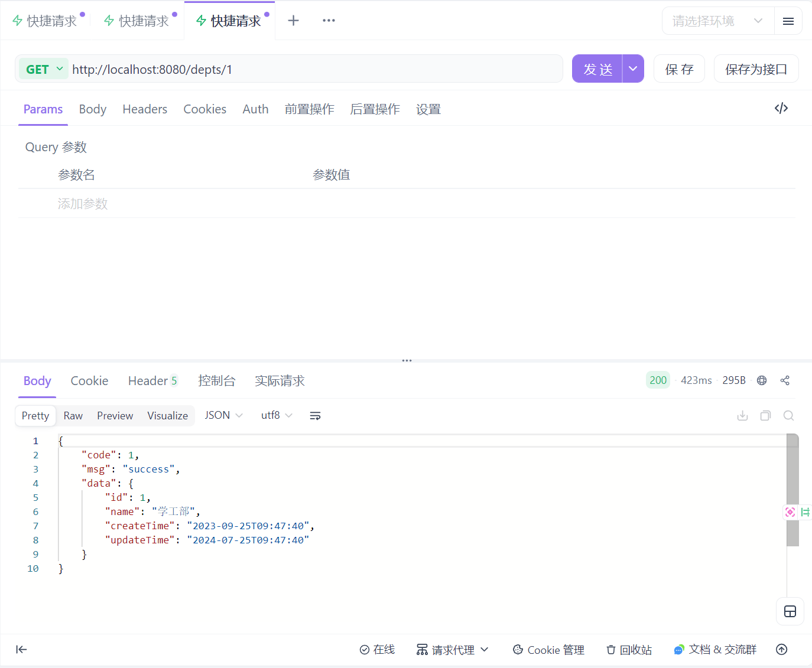This screenshot has width=812, height=668.
Task: Click the "学工部" name value
Action: pos(173,511)
